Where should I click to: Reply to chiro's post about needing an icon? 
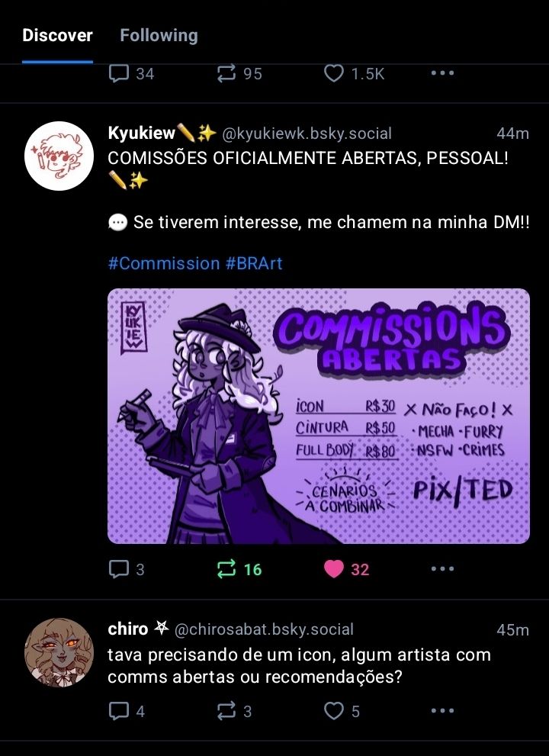click(127, 711)
